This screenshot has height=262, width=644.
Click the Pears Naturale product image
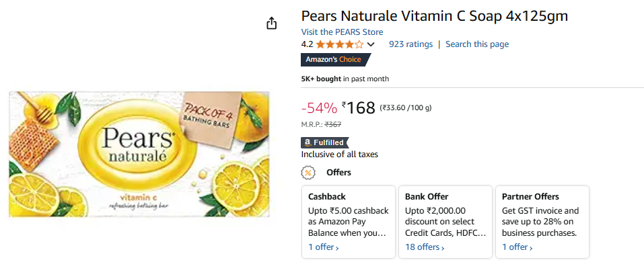[x=139, y=154]
